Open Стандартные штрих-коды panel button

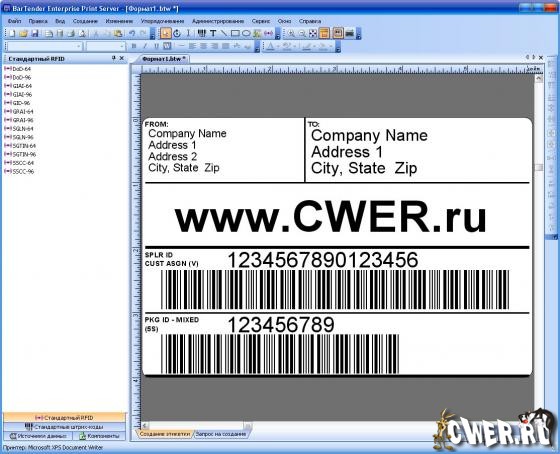(x=65, y=426)
